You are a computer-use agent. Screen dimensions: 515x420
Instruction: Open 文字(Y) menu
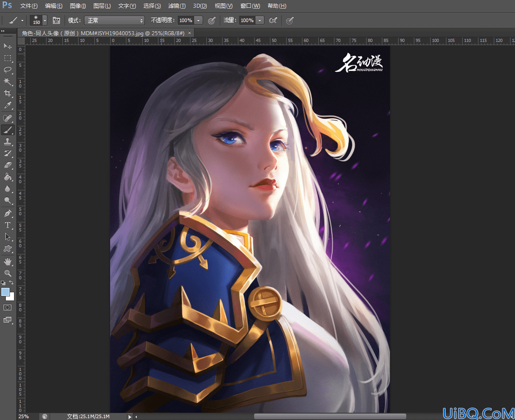tap(127, 6)
